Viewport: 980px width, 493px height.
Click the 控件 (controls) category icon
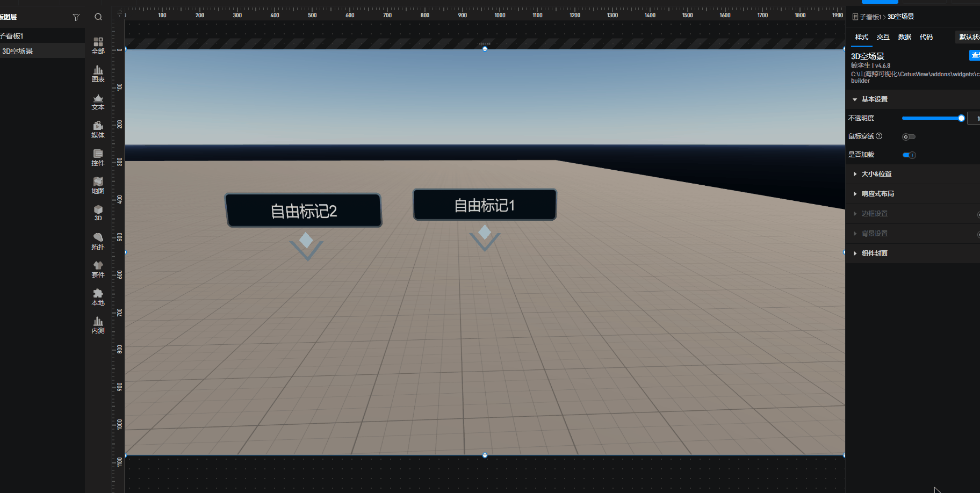pos(98,157)
